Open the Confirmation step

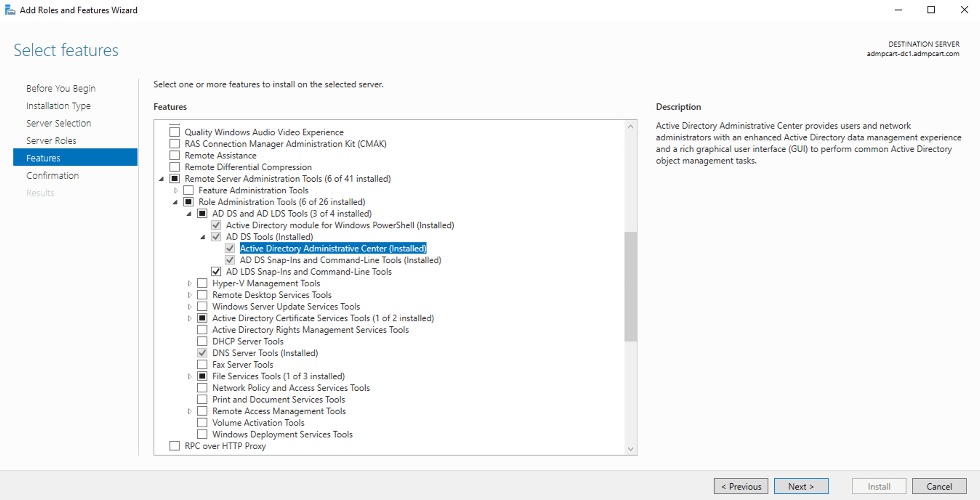pos(52,175)
